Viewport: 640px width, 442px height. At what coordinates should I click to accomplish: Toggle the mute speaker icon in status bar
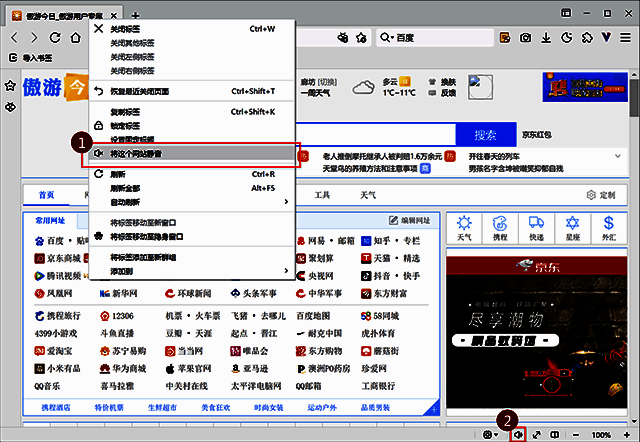click(x=518, y=435)
